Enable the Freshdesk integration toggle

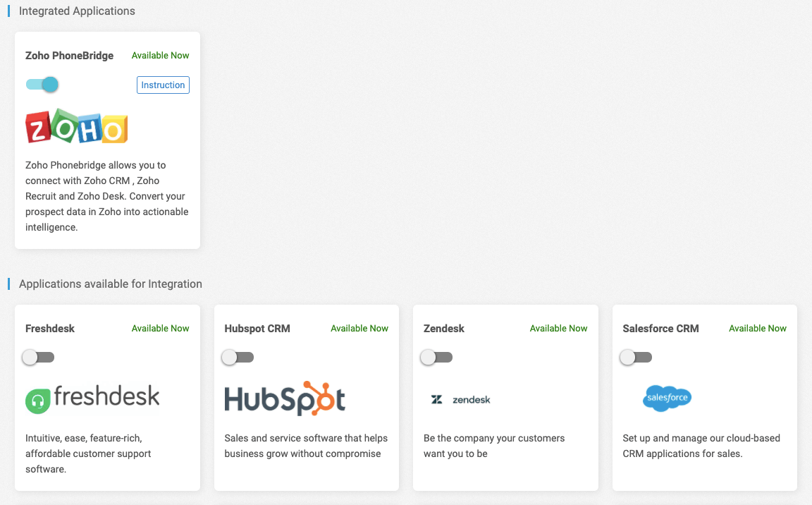[38, 358]
